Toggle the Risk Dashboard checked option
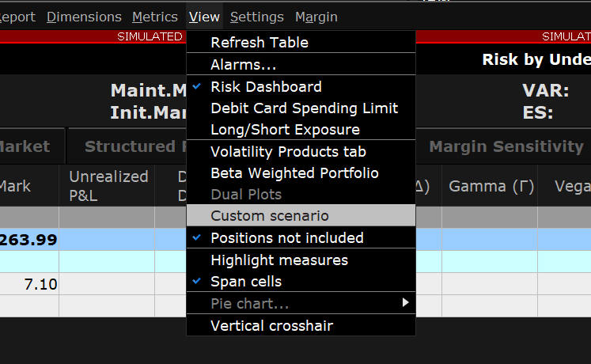The image size is (591, 364). point(266,87)
